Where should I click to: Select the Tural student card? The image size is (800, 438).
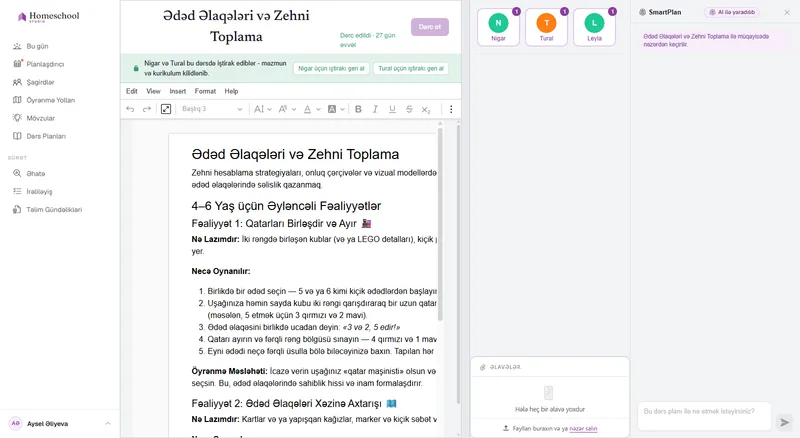point(546,28)
